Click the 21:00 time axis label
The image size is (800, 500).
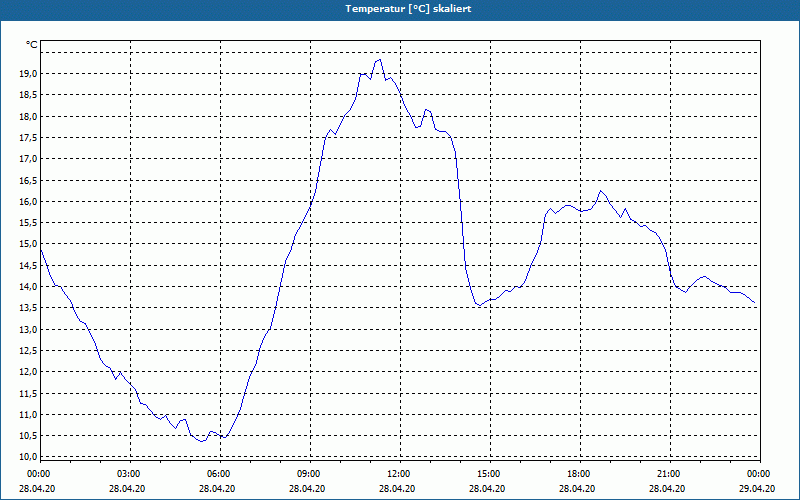(x=670, y=474)
